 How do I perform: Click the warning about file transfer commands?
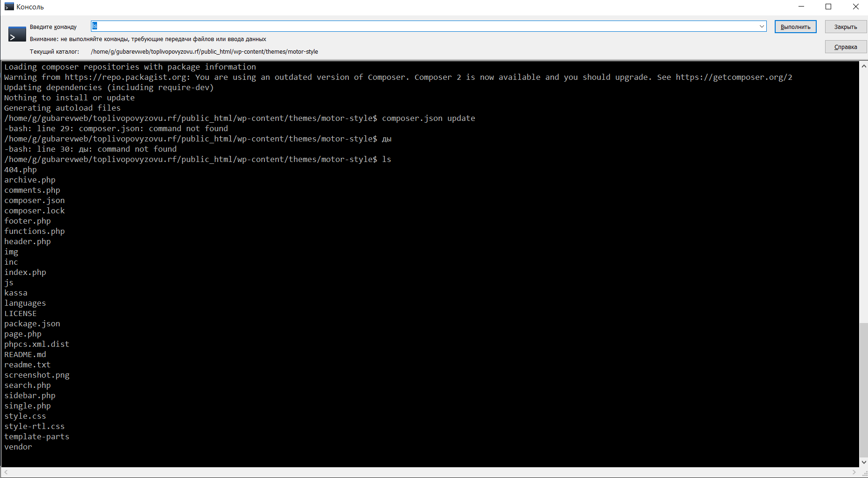point(148,39)
